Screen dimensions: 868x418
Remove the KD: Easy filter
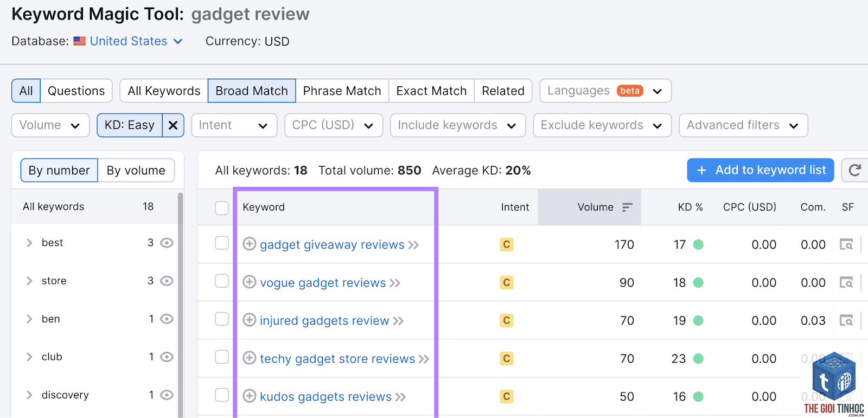[173, 125]
